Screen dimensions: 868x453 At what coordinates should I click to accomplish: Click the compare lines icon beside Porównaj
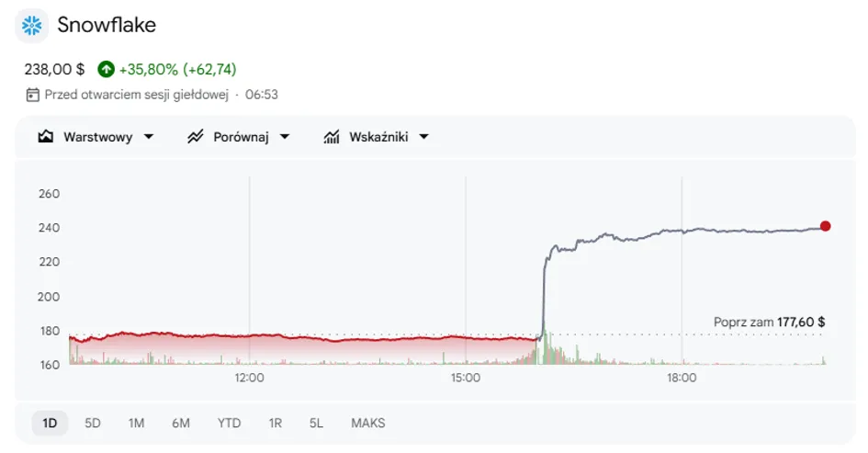coord(196,136)
